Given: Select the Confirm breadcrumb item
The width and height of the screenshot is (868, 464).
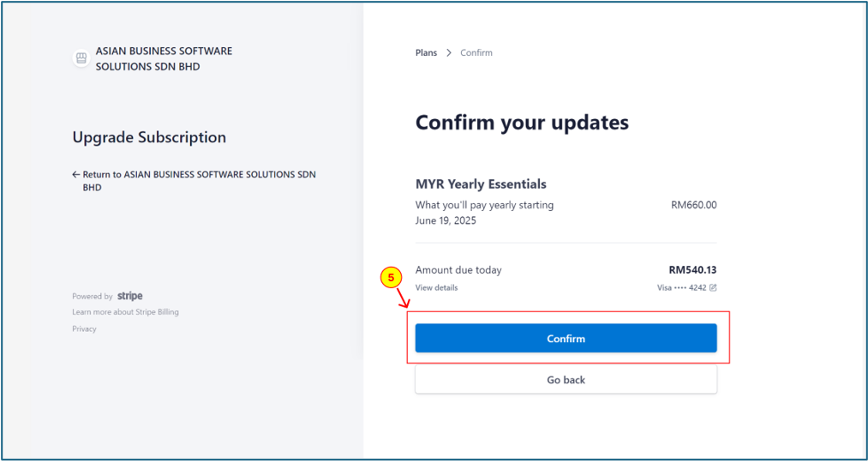Looking at the screenshot, I should click(x=476, y=52).
